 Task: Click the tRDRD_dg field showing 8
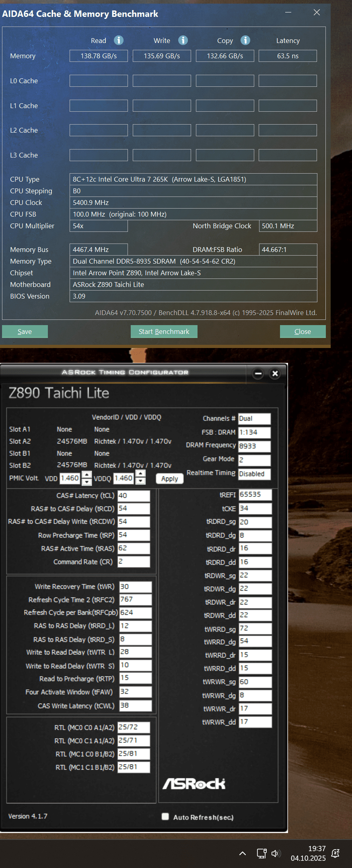coord(255,536)
